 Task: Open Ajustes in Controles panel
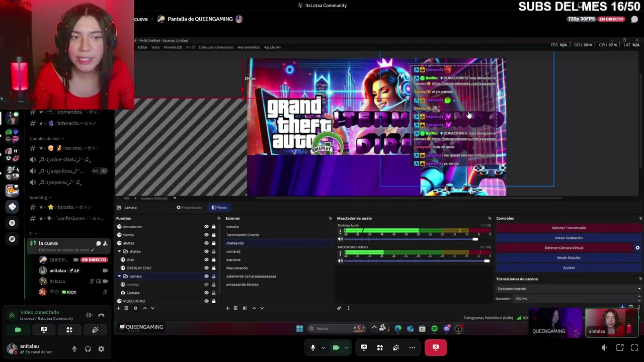click(569, 267)
